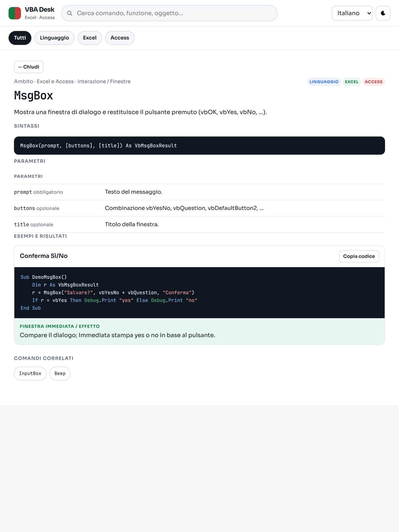399x532 pixels.
Task: Filter by the Excel tab
Action: pyautogui.click(x=90, y=38)
